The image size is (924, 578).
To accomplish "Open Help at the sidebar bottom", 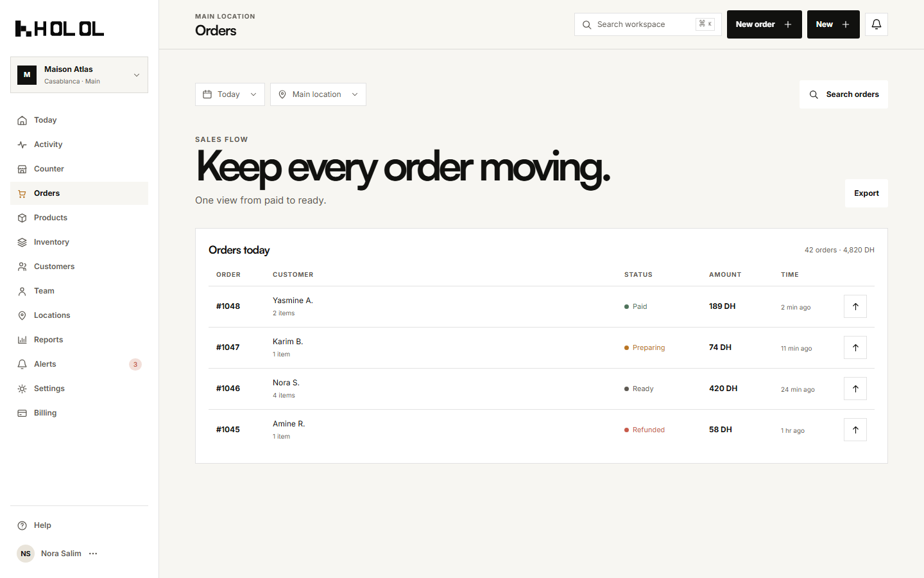I will (x=79, y=525).
